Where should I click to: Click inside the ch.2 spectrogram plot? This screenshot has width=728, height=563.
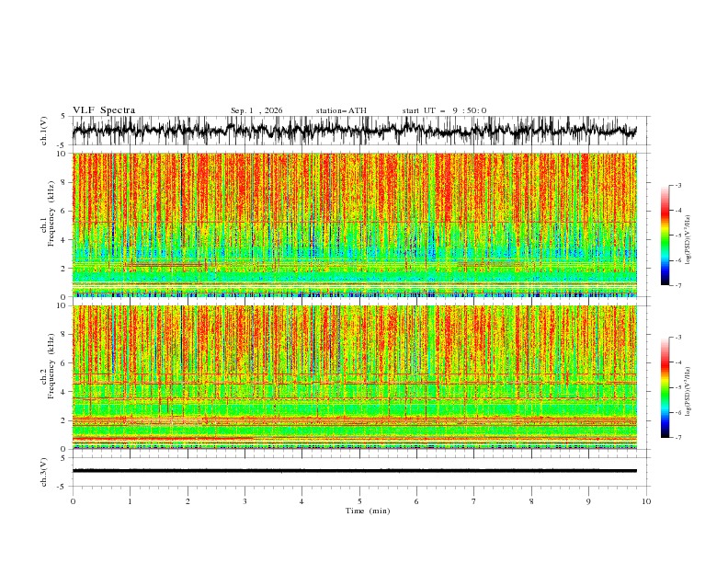(355, 377)
